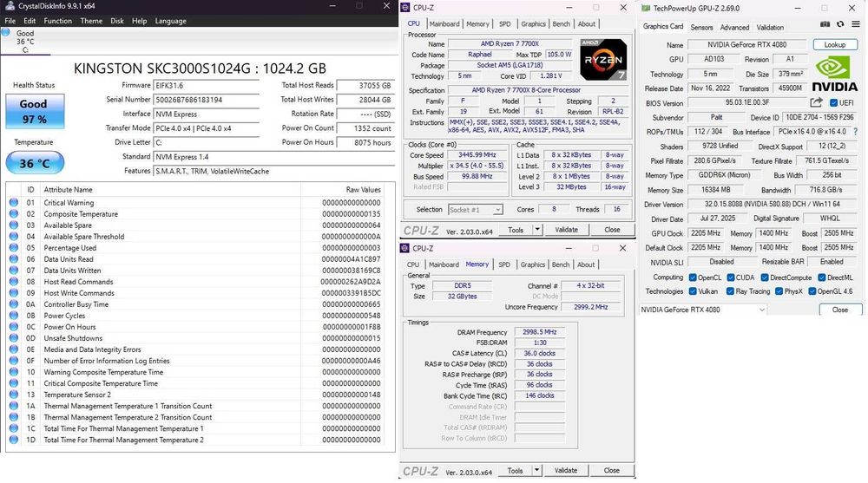868x483 pixels.
Task: Toggle the OpenCL checkbox
Action: pyautogui.click(x=693, y=277)
